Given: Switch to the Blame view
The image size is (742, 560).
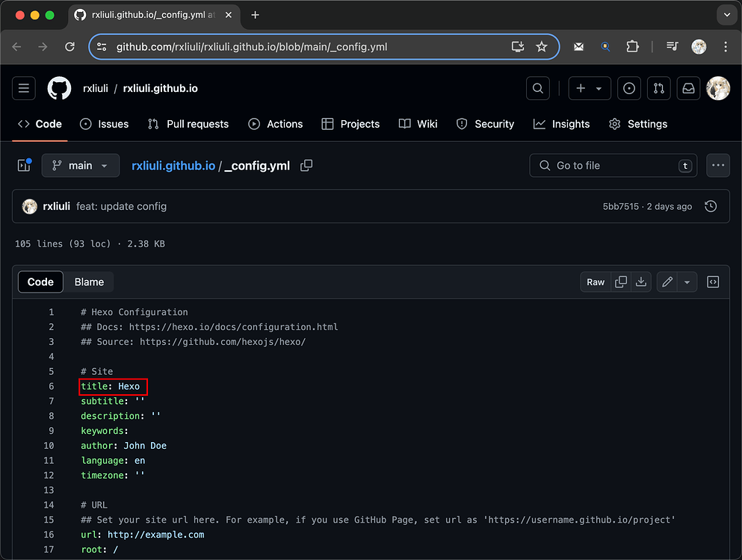Looking at the screenshot, I should point(89,281).
